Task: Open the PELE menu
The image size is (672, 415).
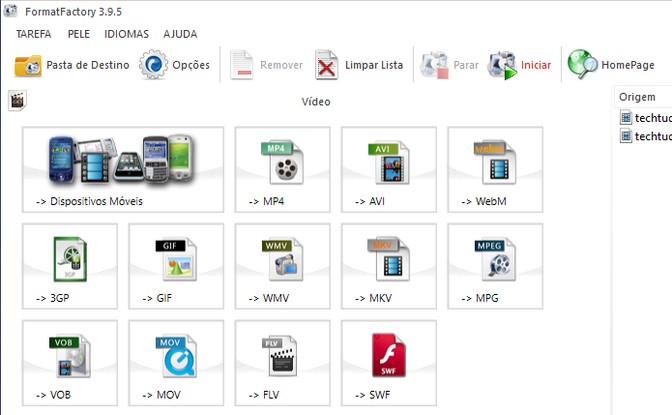Action: point(79,34)
